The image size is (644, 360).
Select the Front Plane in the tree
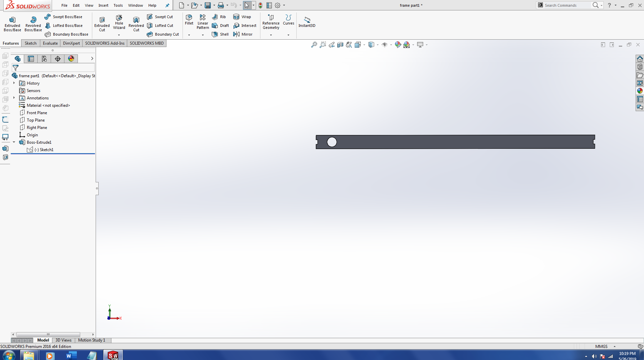[x=37, y=113]
